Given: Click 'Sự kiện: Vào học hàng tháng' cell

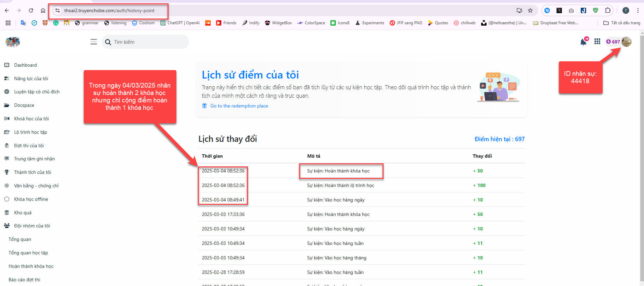Looking at the screenshot, I should (x=336, y=258).
